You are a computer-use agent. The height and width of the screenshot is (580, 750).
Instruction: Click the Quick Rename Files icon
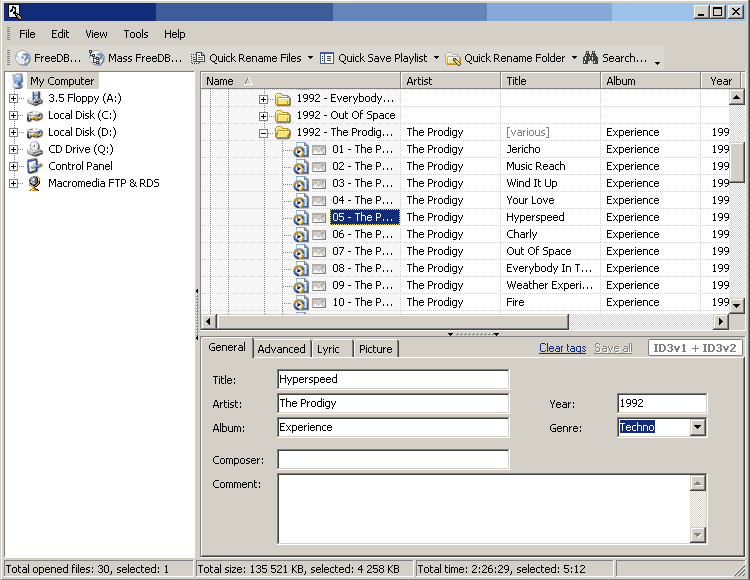pyautogui.click(x=198, y=58)
